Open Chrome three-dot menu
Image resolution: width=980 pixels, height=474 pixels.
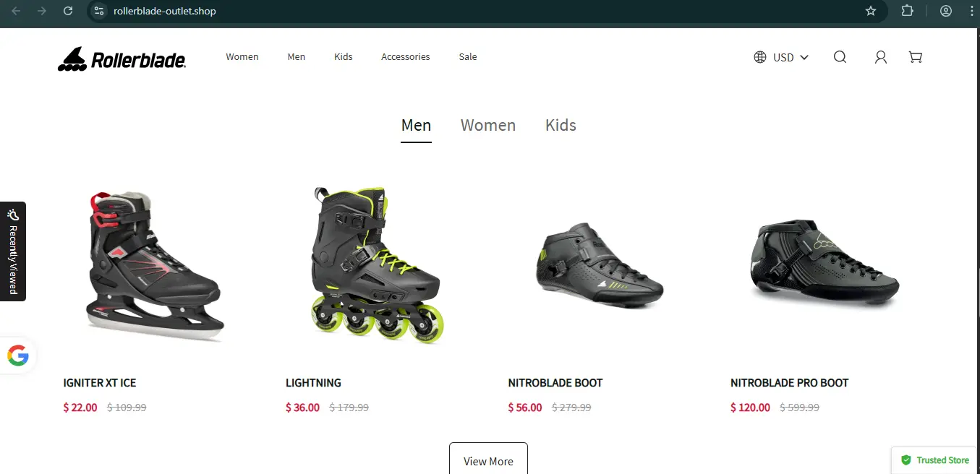click(x=971, y=11)
